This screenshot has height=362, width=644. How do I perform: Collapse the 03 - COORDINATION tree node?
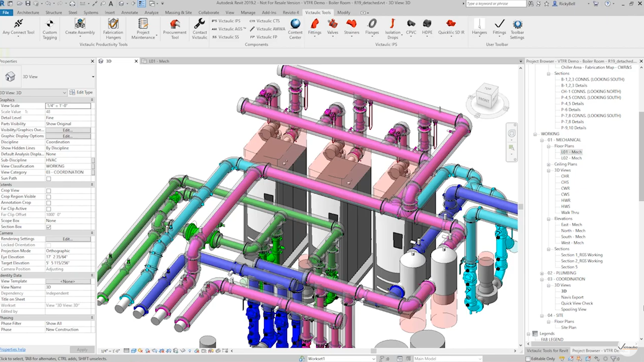click(542, 279)
